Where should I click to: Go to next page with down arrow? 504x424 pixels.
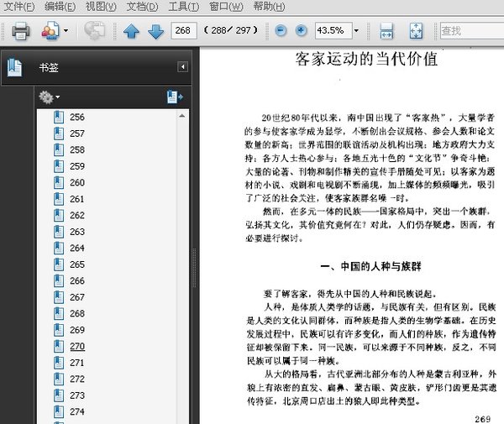[155, 32]
